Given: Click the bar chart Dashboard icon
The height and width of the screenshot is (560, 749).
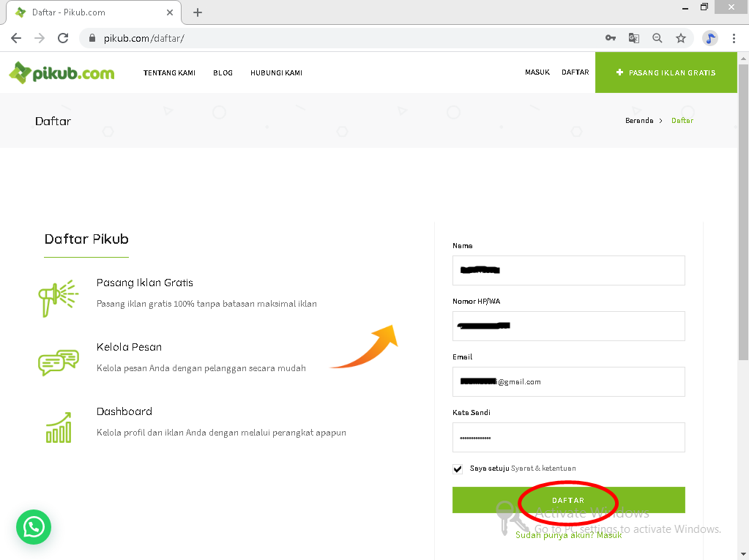Looking at the screenshot, I should [59, 425].
